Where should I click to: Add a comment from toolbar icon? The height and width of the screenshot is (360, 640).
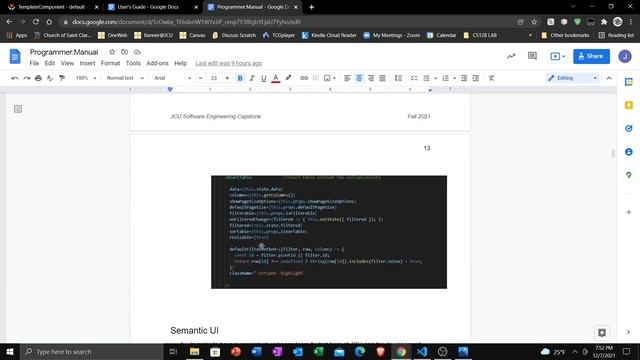[x=316, y=78]
